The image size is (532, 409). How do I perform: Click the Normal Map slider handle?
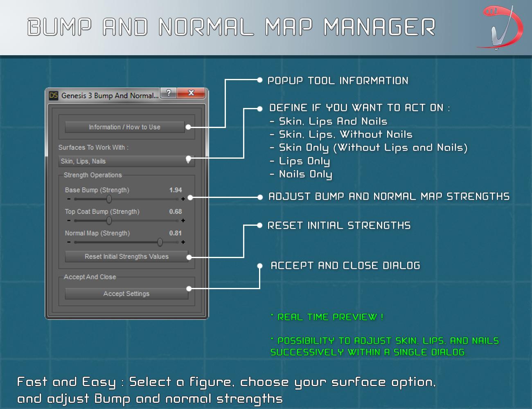pyautogui.click(x=160, y=242)
